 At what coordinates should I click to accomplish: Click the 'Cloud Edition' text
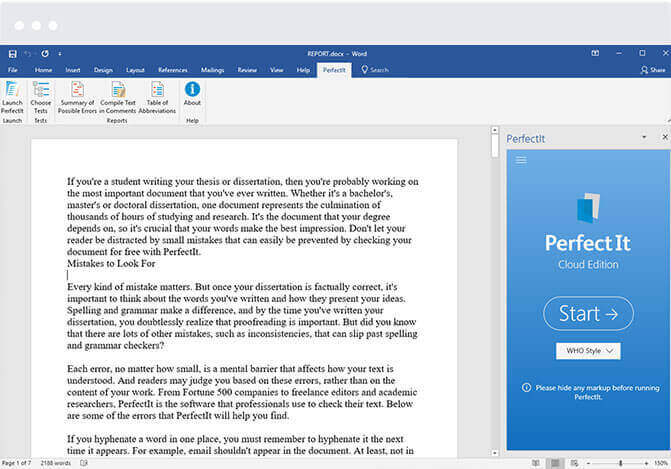(x=588, y=264)
